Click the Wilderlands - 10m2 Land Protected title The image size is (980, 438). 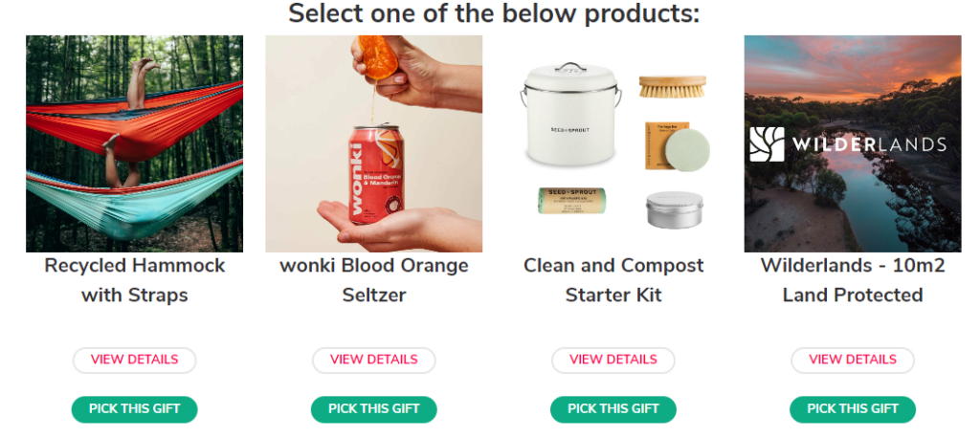[x=853, y=280]
